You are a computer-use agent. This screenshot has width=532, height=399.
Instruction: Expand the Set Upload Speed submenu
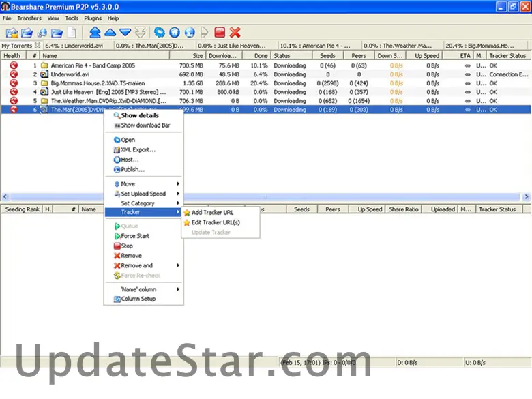[143, 194]
